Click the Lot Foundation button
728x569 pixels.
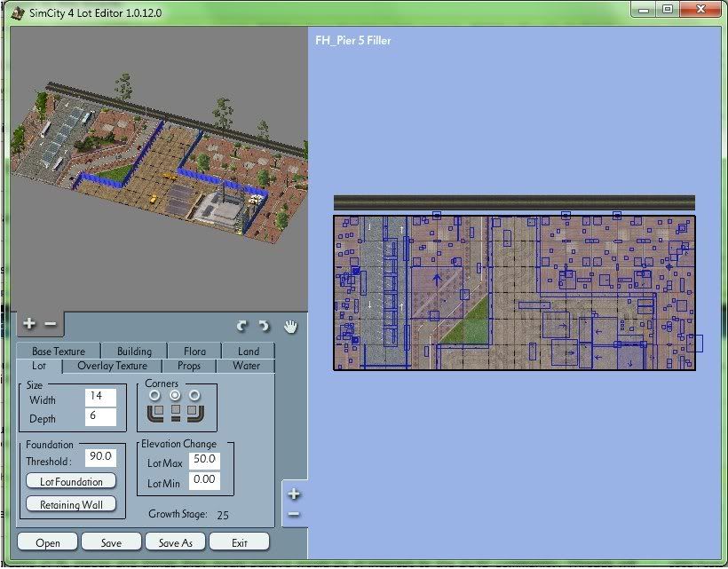pos(71,481)
